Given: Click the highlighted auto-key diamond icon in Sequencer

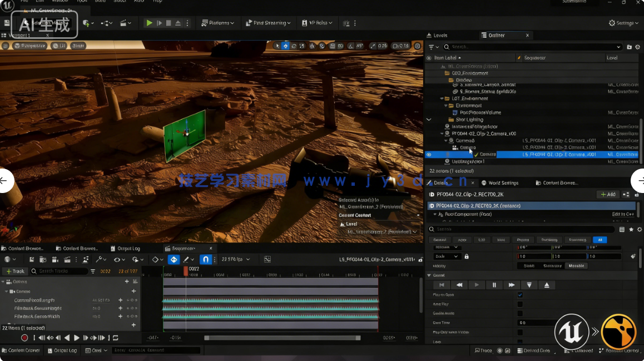Looking at the screenshot, I should 174,259.
